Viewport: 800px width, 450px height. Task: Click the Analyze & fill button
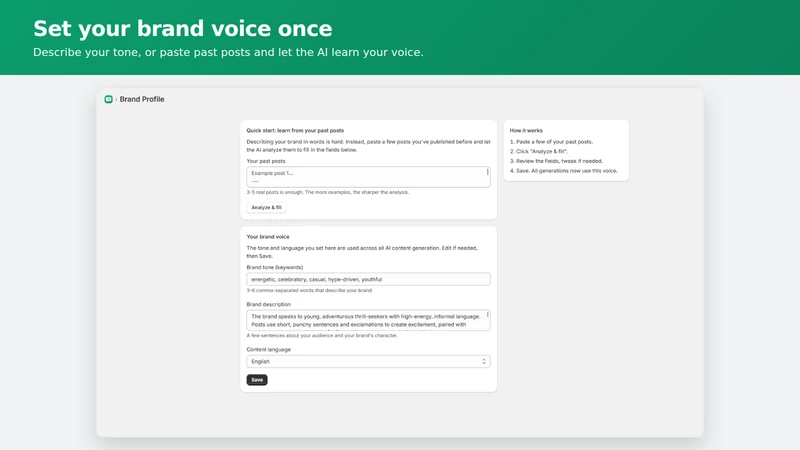266,208
